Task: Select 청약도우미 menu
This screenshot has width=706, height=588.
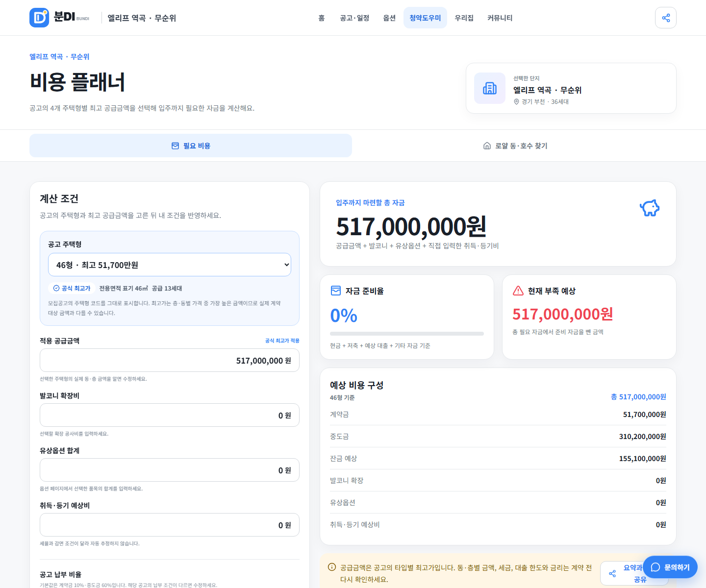Action: tap(425, 18)
